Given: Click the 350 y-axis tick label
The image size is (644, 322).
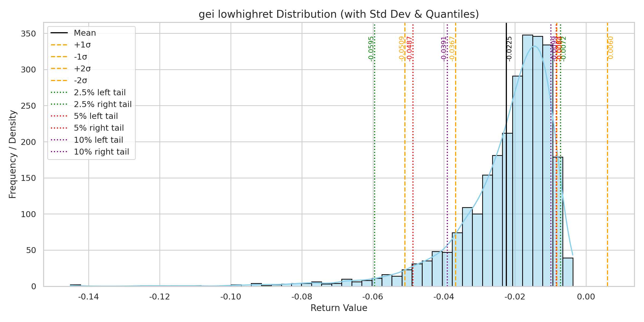Looking at the screenshot, I should (x=28, y=34).
